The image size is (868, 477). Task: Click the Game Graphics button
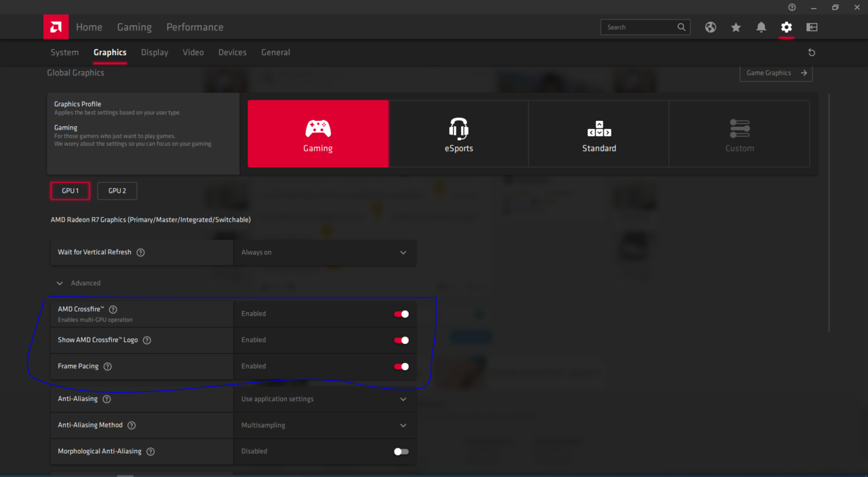pyautogui.click(x=775, y=73)
